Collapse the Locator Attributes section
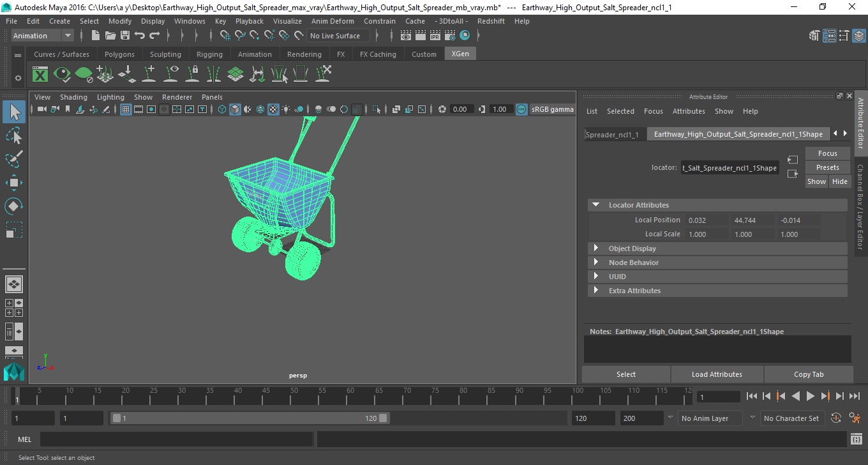 595,205
